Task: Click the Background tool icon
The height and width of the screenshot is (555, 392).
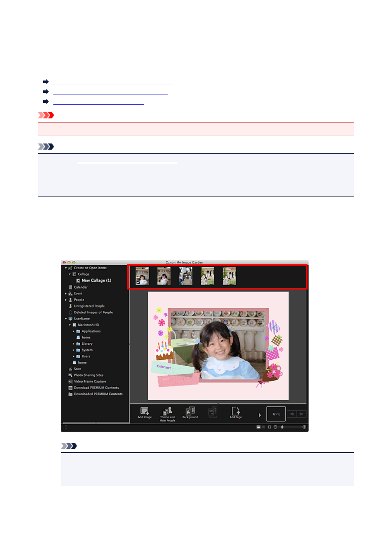Action: point(190,411)
